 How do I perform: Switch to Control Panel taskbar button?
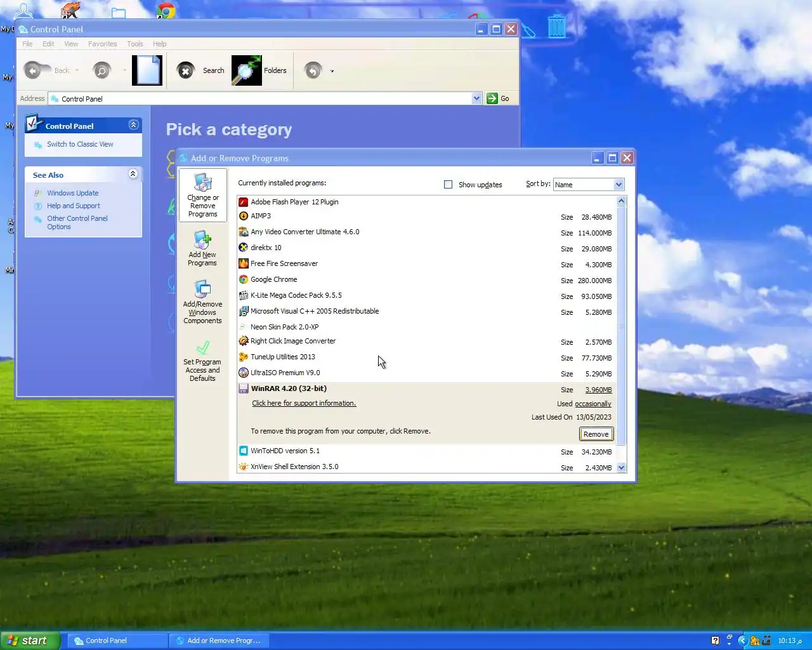click(x=117, y=640)
